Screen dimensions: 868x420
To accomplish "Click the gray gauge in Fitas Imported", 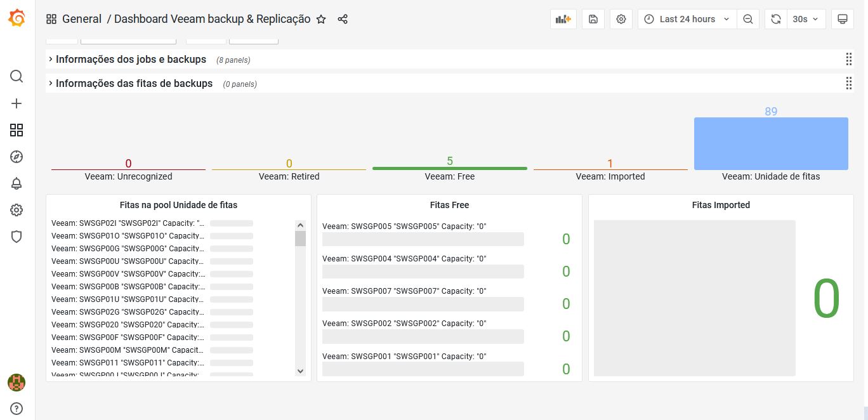I will (695, 298).
